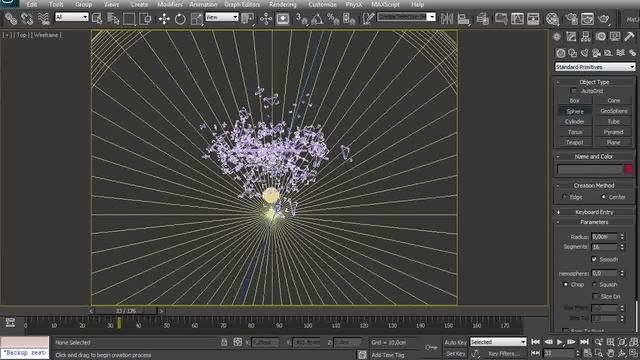Click Edit Named Selection Sets icon

[x=368, y=19]
